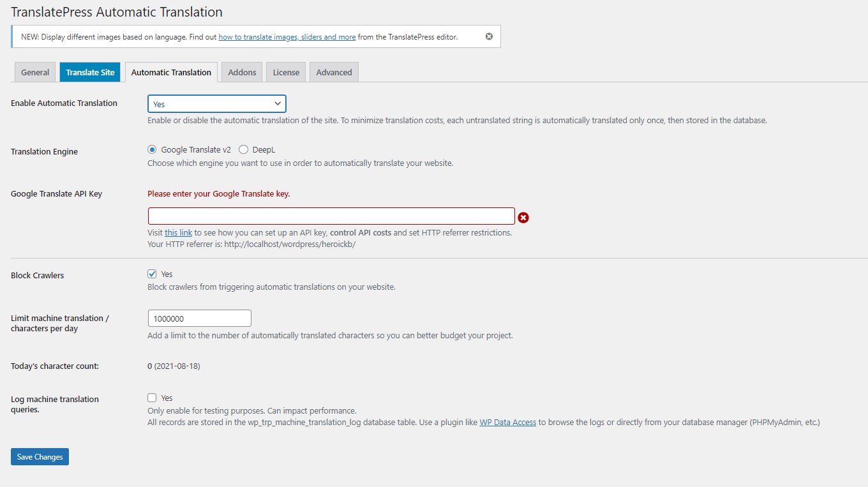Open the WP Data Access plugin link
The width and height of the screenshot is (868, 487).
[x=507, y=422]
